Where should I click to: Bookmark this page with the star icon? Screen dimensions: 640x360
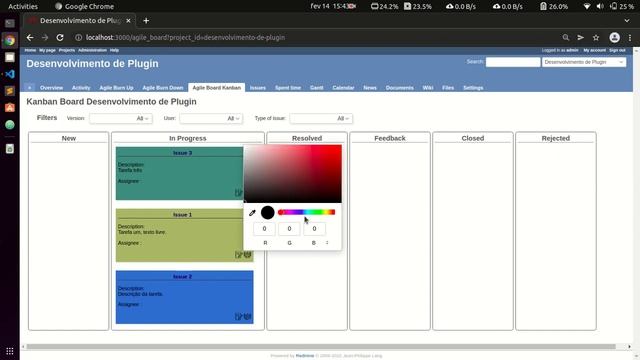tap(596, 38)
